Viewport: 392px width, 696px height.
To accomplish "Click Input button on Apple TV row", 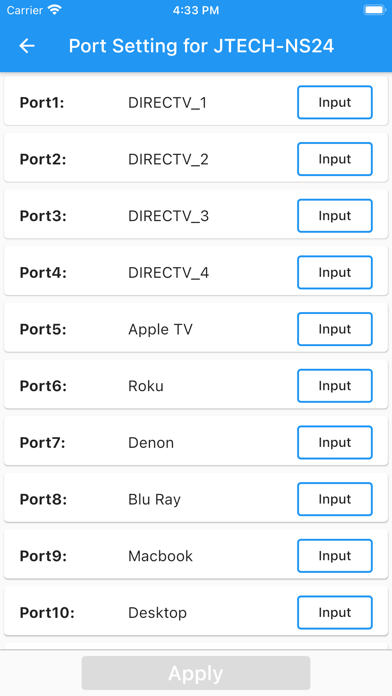I will [x=335, y=329].
